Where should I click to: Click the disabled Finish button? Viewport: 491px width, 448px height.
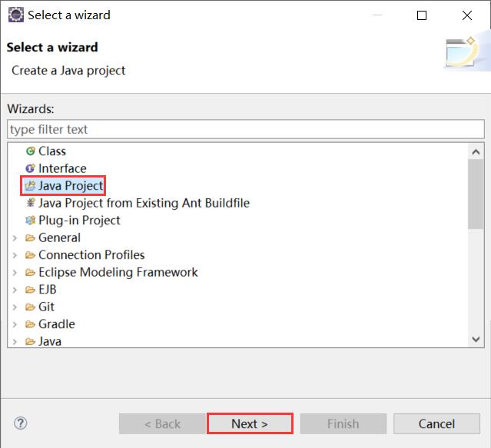pos(343,423)
